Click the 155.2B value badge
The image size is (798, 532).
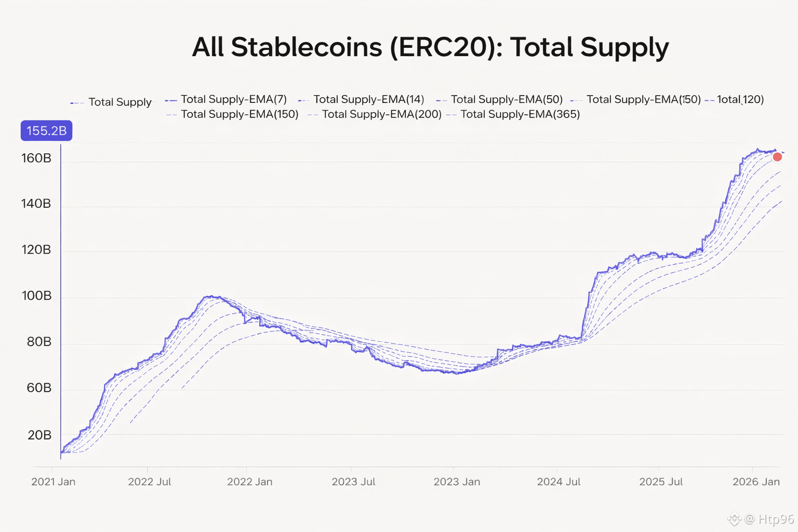[x=46, y=131]
